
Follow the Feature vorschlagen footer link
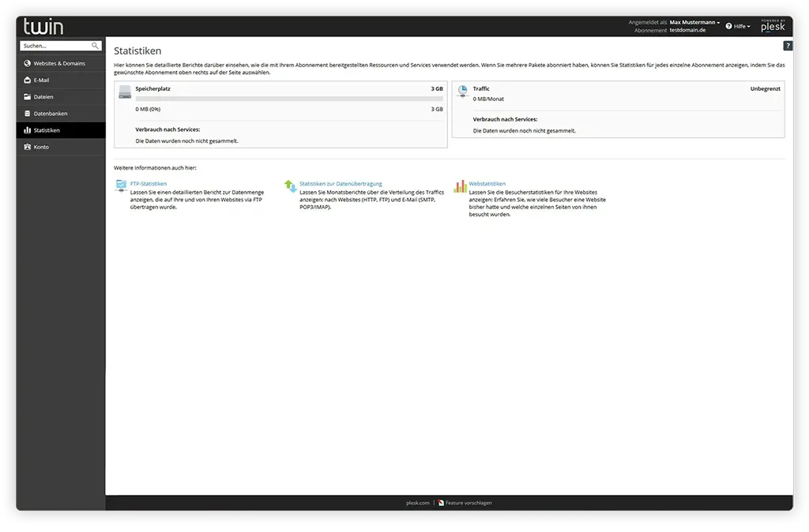point(468,503)
